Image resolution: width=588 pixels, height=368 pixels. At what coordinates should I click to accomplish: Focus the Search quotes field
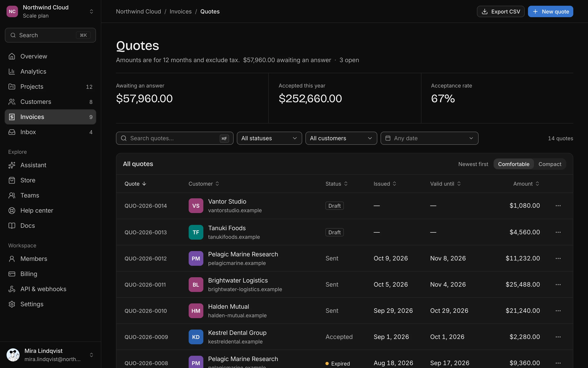click(x=174, y=138)
